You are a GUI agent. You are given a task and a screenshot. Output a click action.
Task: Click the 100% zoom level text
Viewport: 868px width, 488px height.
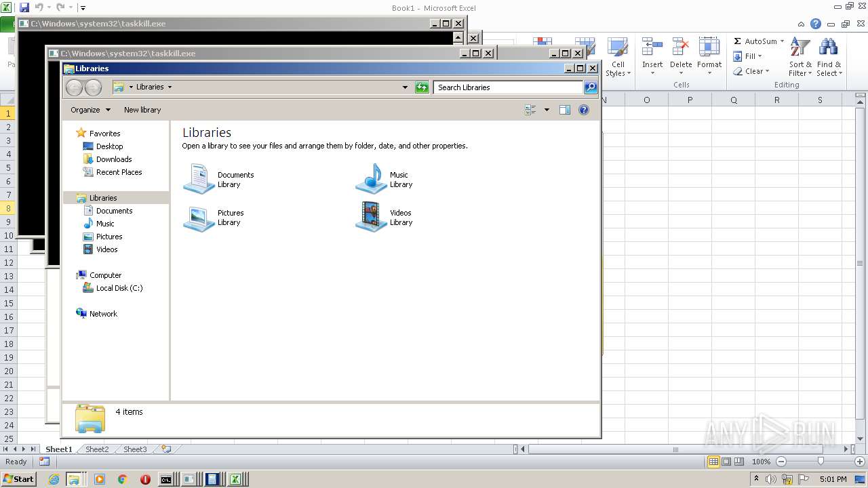pos(761,462)
